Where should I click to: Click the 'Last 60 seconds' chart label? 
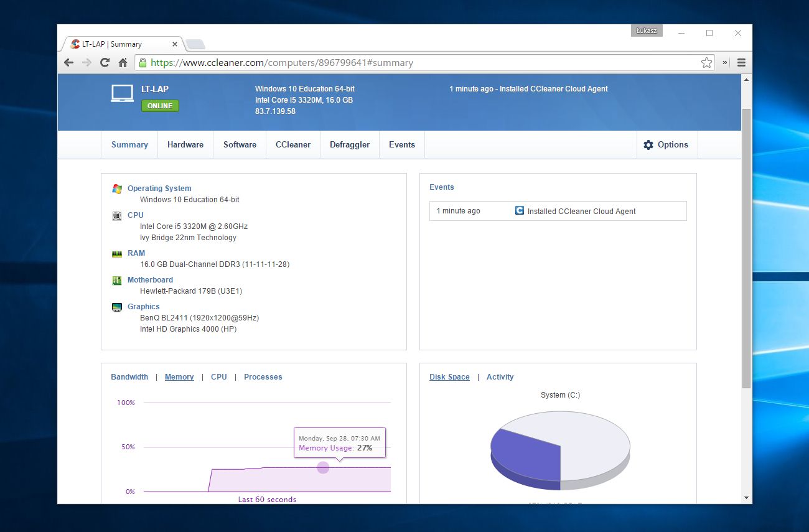(x=267, y=500)
